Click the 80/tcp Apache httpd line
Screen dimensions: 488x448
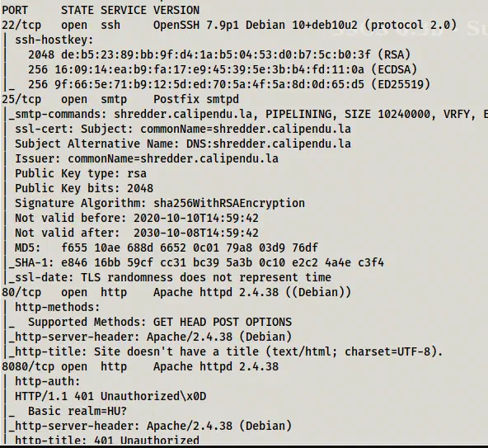[x=176, y=293]
